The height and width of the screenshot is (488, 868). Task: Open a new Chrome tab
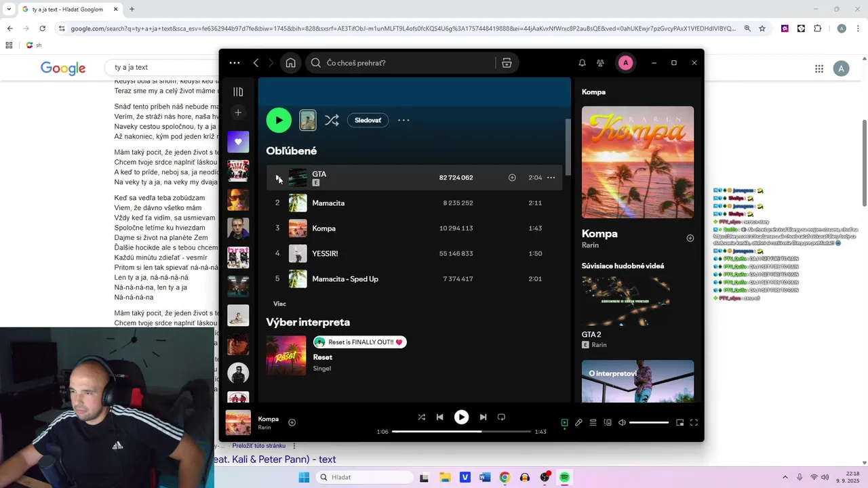pyautogui.click(x=132, y=9)
